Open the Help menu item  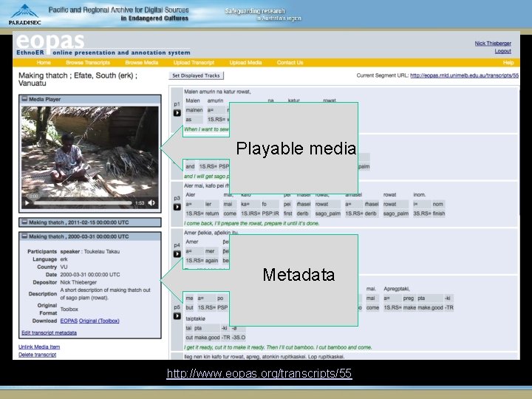(508, 62)
